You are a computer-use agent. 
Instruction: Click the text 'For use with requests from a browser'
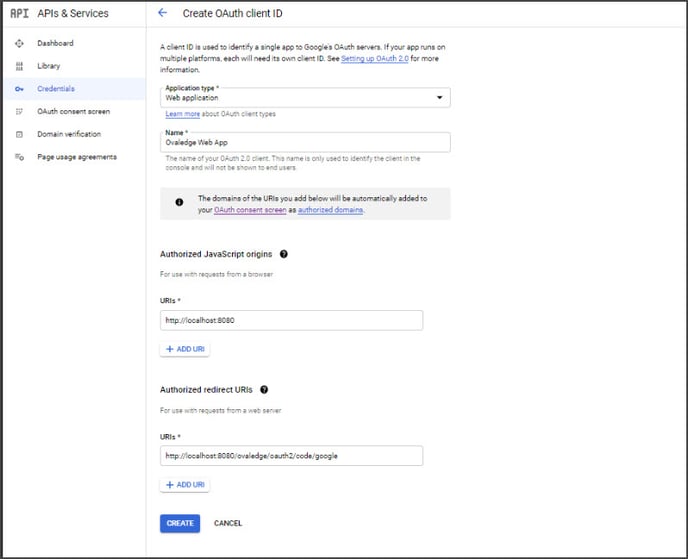(x=216, y=274)
